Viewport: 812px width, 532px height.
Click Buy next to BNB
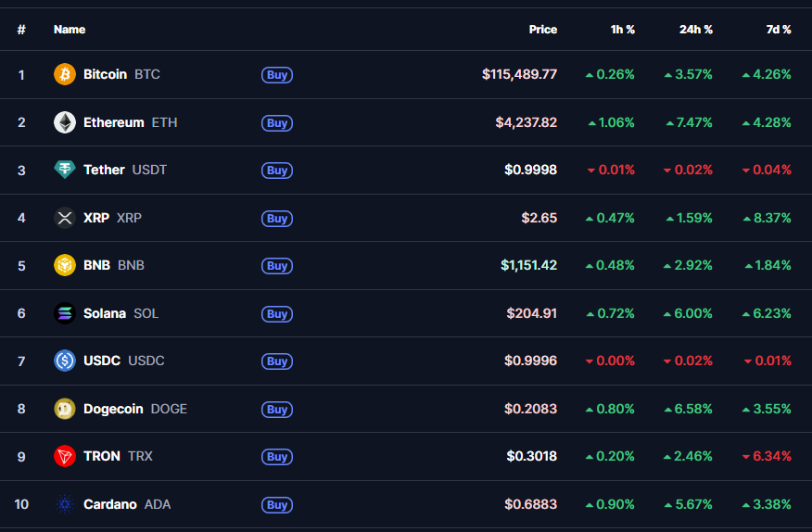pyautogui.click(x=277, y=266)
